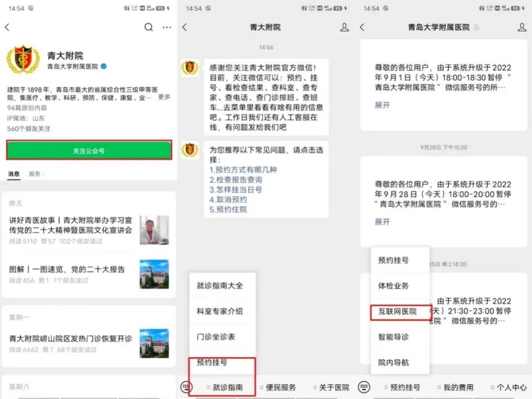The height and width of the screenshot is (399, 532).
Task: Open the 个人中心 bottom menu
Action: [510, 387]
